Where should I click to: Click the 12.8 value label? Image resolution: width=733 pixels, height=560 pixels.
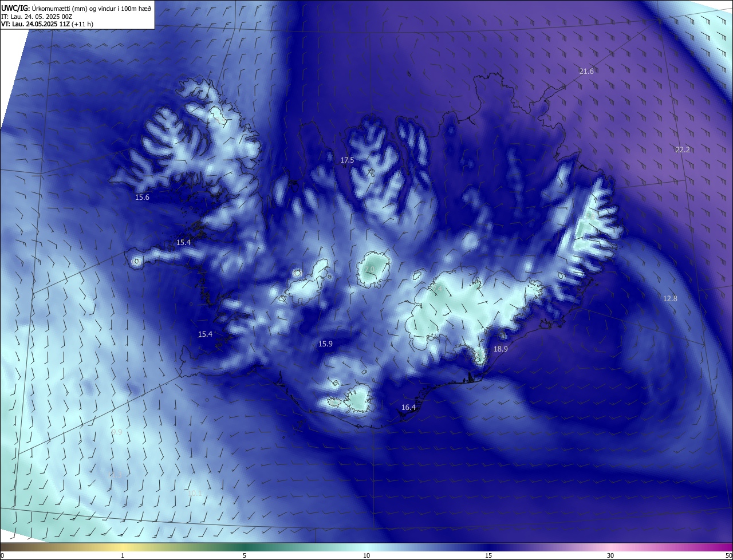tap(670, 299)
